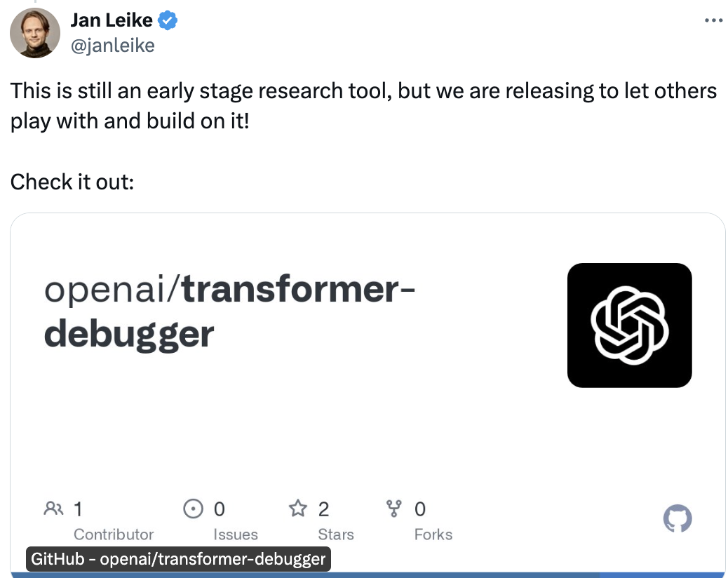Screen dimensions: 728x578
Task: Select the Forks label text
Action: pos(433,535)
